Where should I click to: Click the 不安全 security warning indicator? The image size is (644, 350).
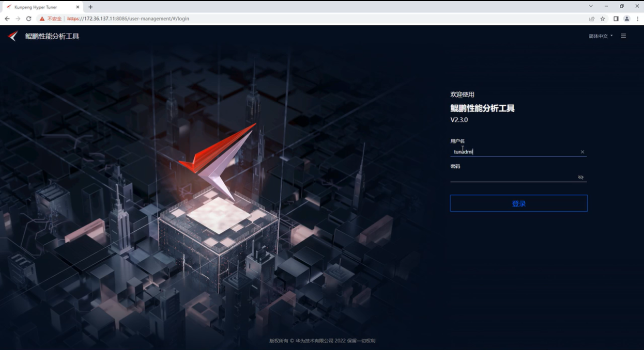[x=51, y=19]
